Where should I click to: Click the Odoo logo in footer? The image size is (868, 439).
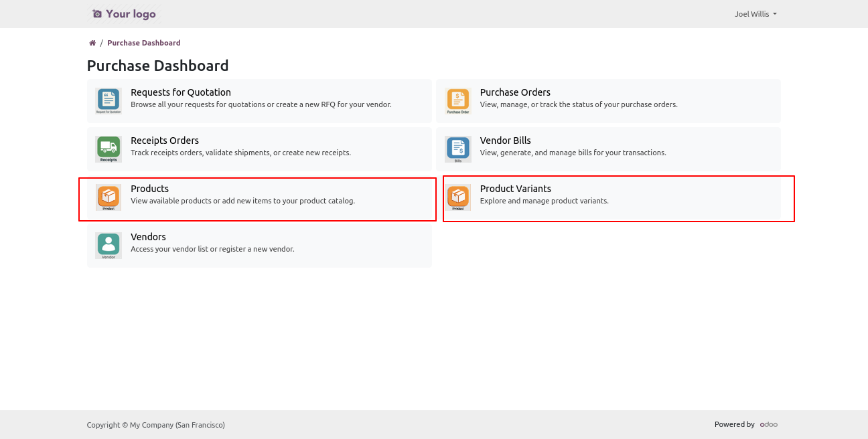(x=768, y=424)
